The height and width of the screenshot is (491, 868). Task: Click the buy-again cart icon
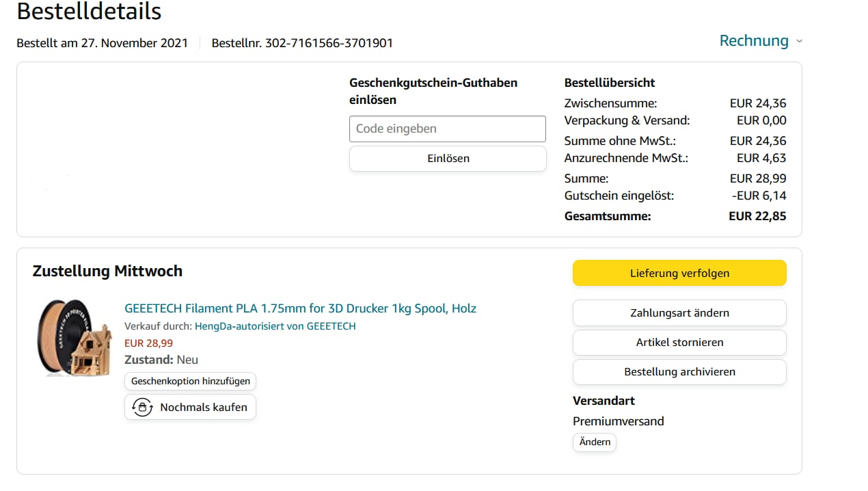pyautogui.click(x=141, y=408)
